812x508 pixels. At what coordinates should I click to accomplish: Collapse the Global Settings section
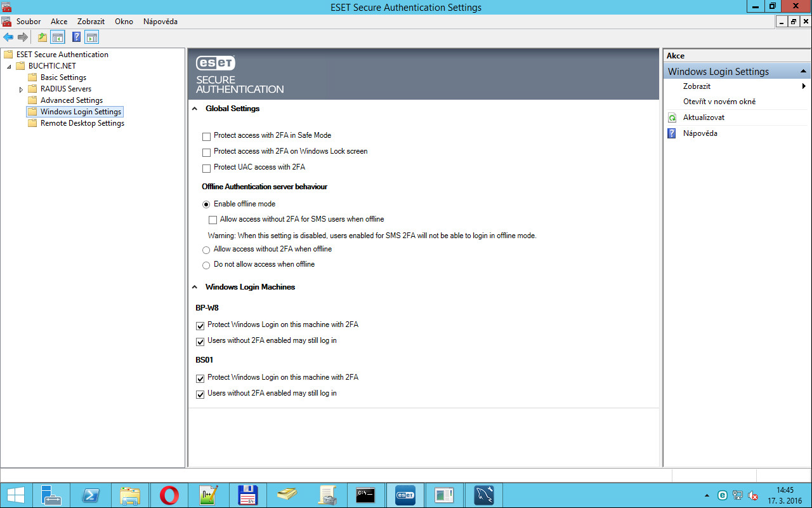tap(195, 109)
